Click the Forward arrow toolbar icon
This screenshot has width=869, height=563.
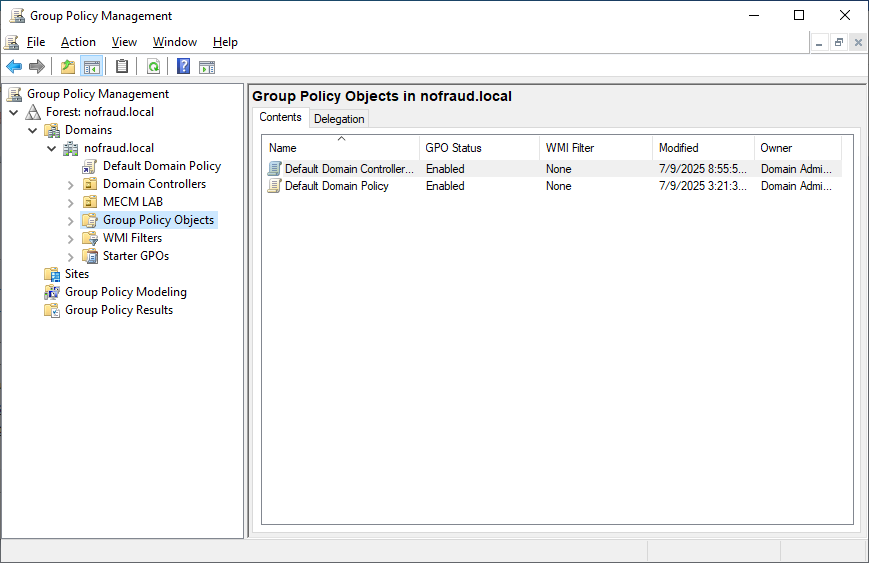point(37,67)
